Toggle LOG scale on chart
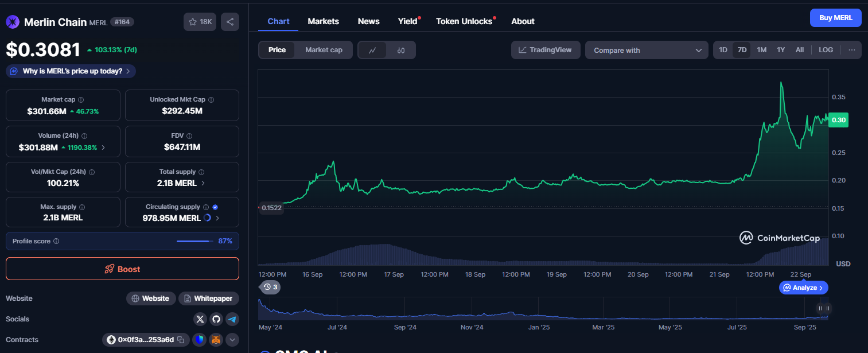Screen dimensions: 868x353 (x=826, y=50)
